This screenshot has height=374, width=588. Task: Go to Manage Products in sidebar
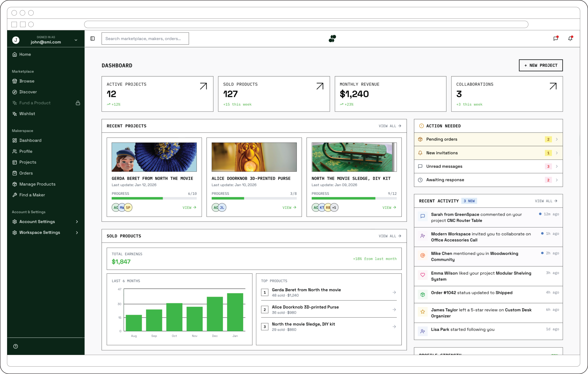[37, 184]
